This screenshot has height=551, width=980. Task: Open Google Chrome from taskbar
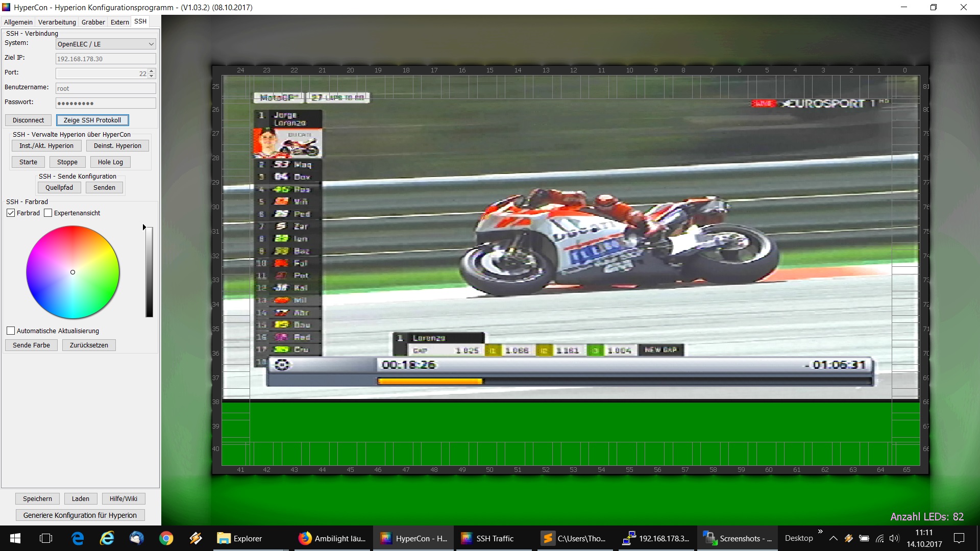coord(166,538)
